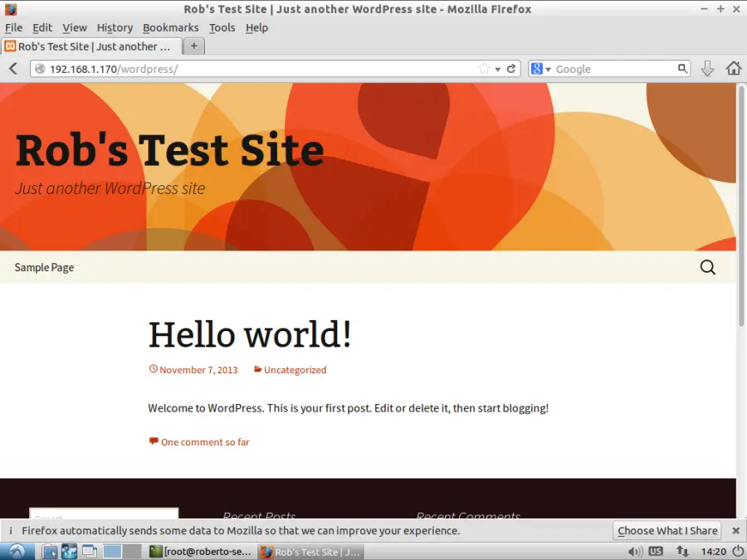Open the volume control tray icon
747x560 pixels.
point(635,552)
